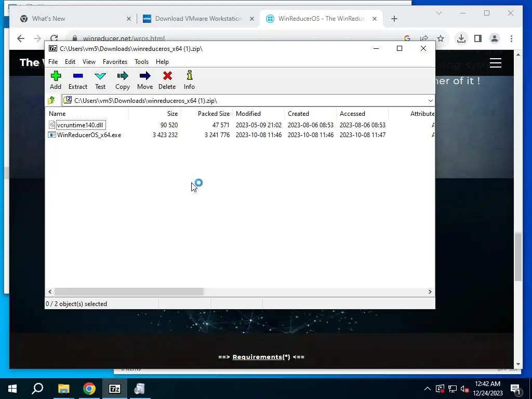532x399 pixels.
Task: Select the WinReducerOS_x64.exe file
Action: click(x=89, y=135)
